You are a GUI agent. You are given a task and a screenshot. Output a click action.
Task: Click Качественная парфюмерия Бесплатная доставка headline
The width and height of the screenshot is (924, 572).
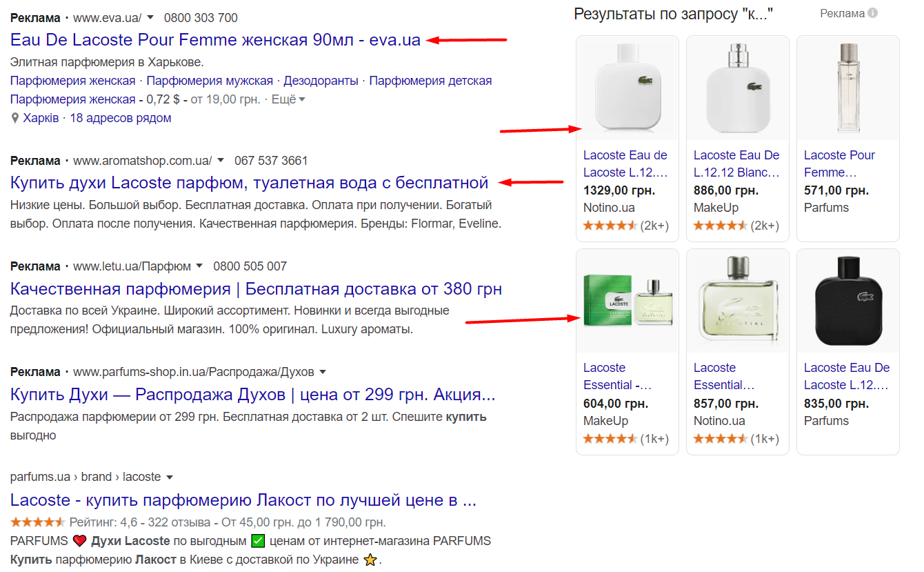tap(256, 288)
